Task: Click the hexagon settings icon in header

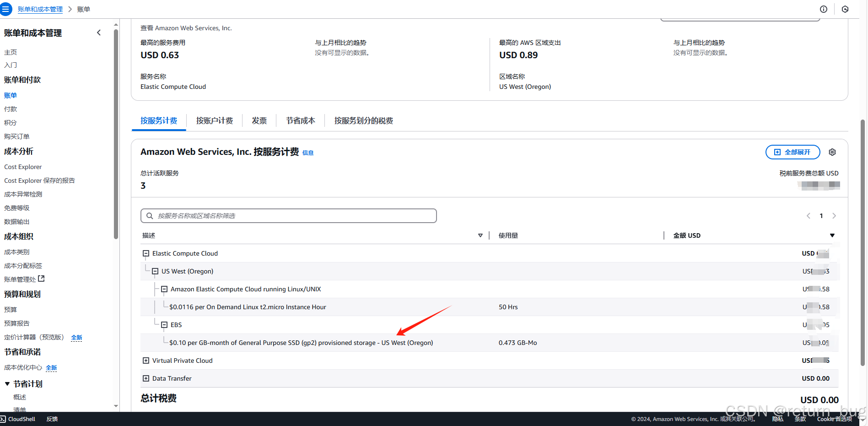Action: coord(845,9)
